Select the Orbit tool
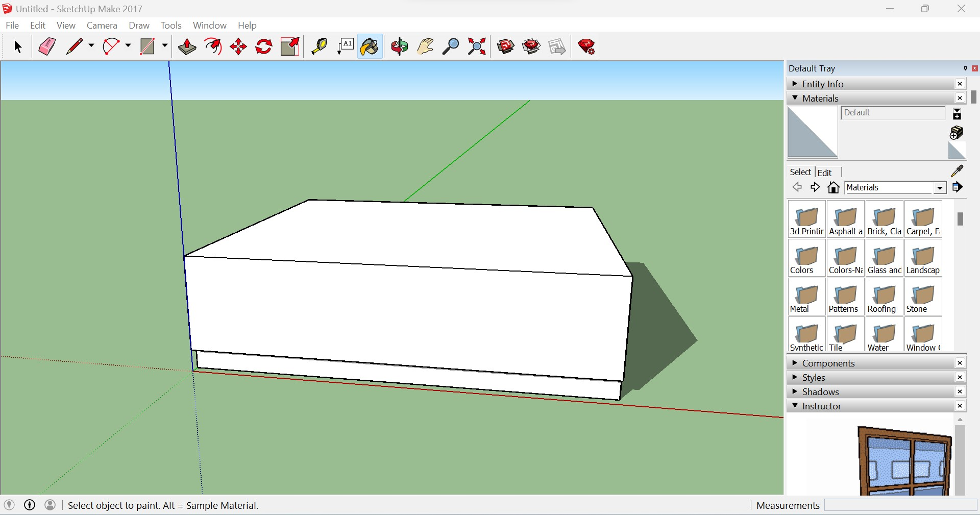Image resolution: width=980 pixels, height=515 pixels. (399, 46)
